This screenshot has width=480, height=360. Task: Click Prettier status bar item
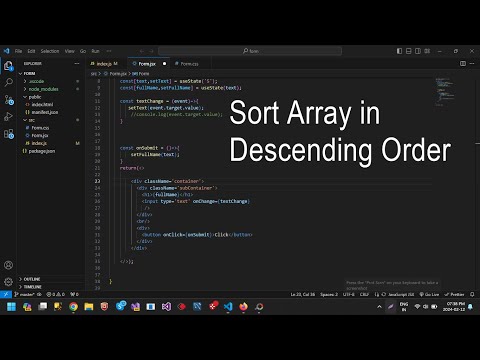coord(454,294)
